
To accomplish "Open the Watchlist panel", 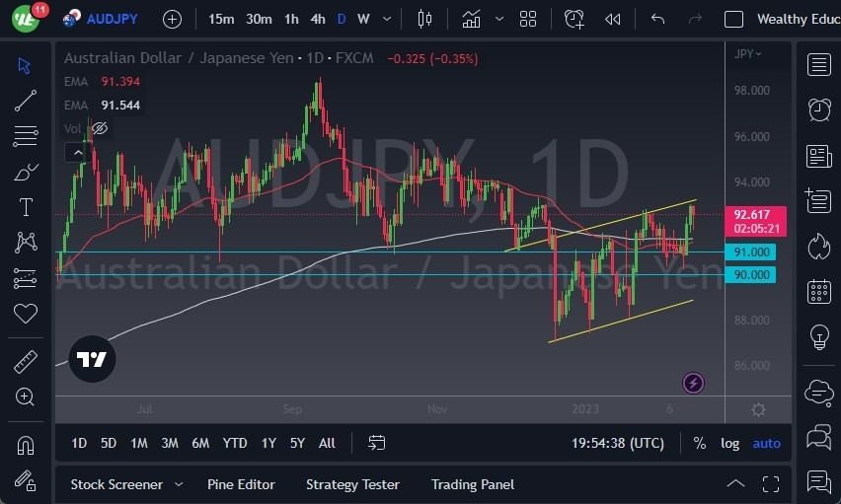I will [x=818, y=64].
